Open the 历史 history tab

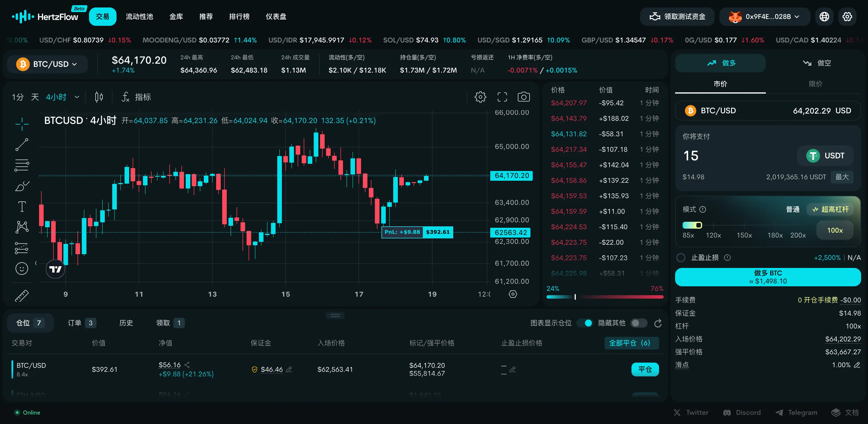pyautogui.click(x=126, y=323)
